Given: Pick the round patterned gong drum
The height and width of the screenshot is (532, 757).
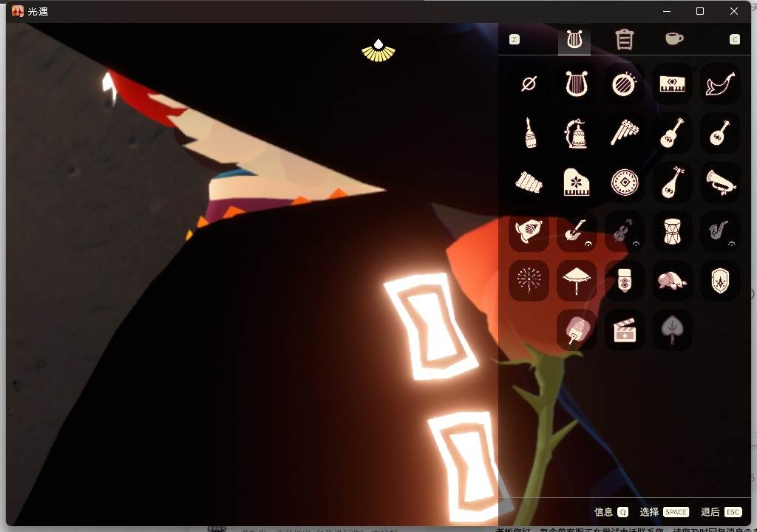Looking at the screenshot, I should pyautogui.click(x=624, y=183).
